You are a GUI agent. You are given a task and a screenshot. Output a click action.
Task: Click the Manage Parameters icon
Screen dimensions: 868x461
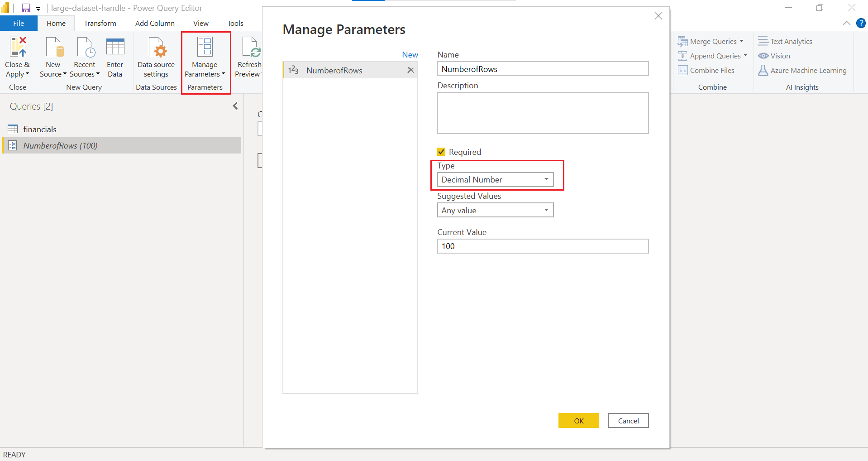[205, 47]
